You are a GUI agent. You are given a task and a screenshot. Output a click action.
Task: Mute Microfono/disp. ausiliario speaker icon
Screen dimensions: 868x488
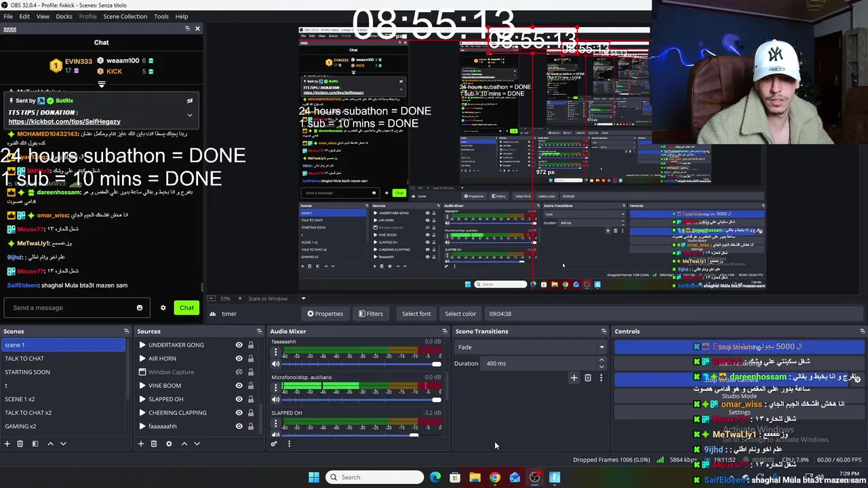coord(276,400)
